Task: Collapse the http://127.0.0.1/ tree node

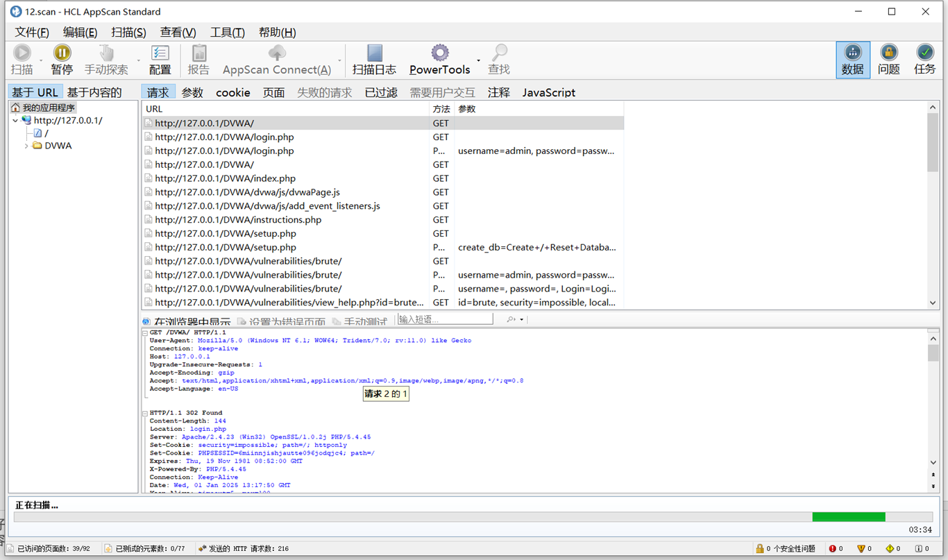Action: 15,121
